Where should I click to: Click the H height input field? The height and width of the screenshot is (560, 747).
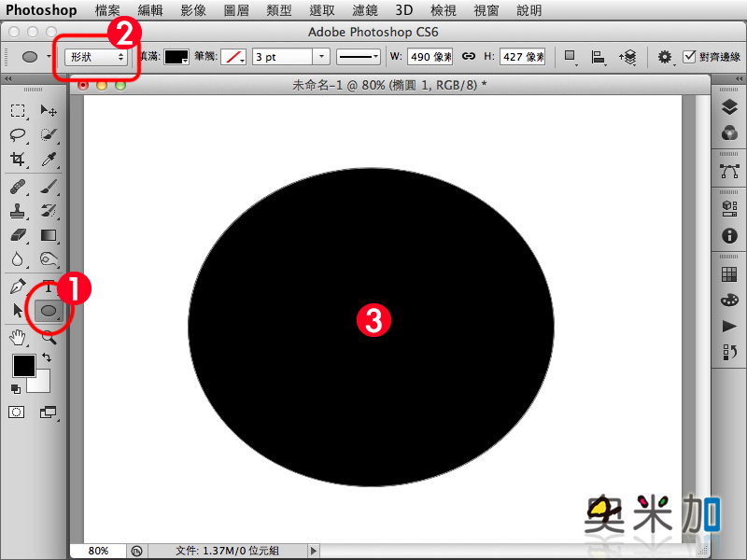[523, 57]
